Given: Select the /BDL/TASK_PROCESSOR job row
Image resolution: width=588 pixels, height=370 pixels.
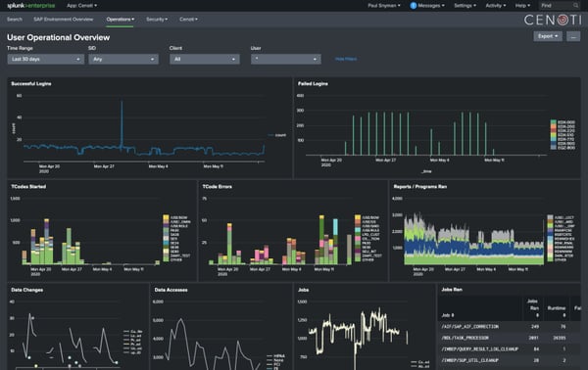Looking at the screenshot, I should click(x=510, y=338).
